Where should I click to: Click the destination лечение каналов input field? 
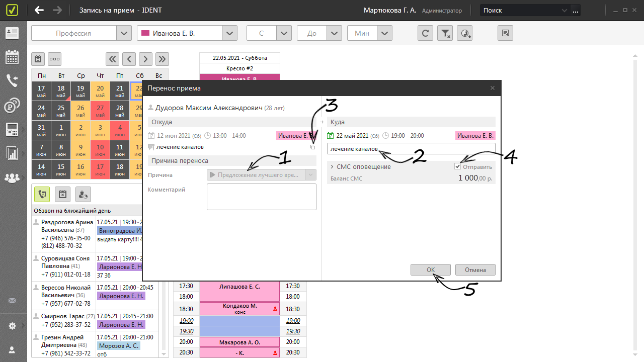(x=411, y=149)
